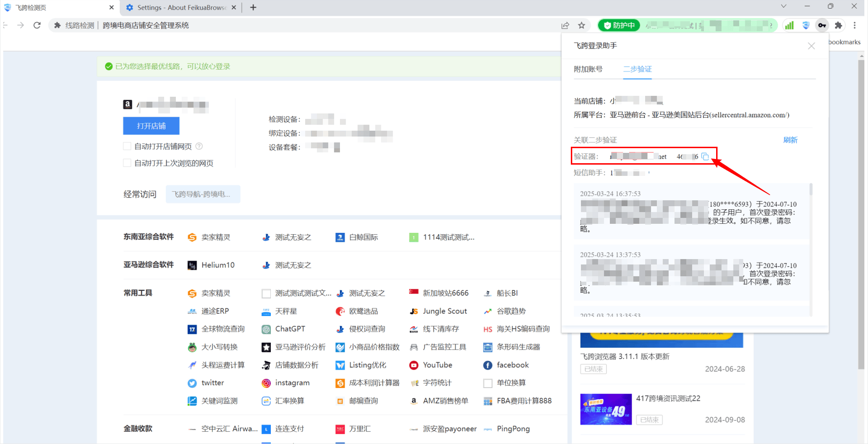This screenshot has width=868, height=444.
Task: Copy the verifier code using copy icon
Action: 705,157
